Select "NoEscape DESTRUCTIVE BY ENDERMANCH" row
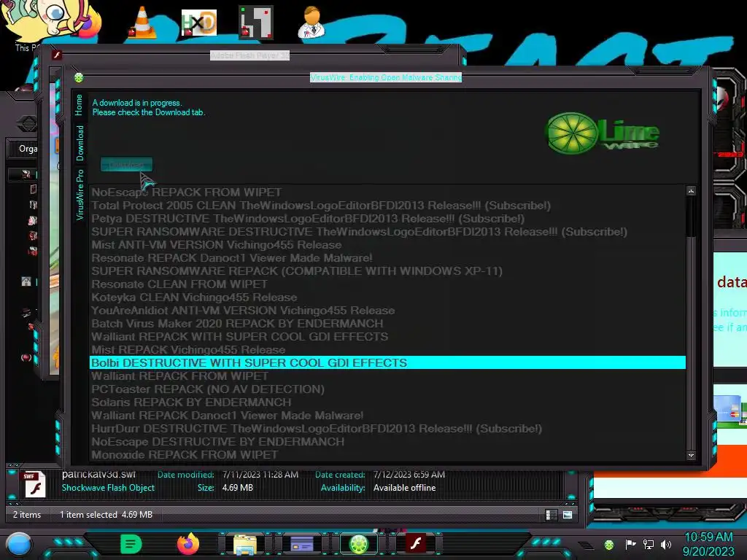Image resolution: width=747 pixels, height=560 pixels. 387,441
